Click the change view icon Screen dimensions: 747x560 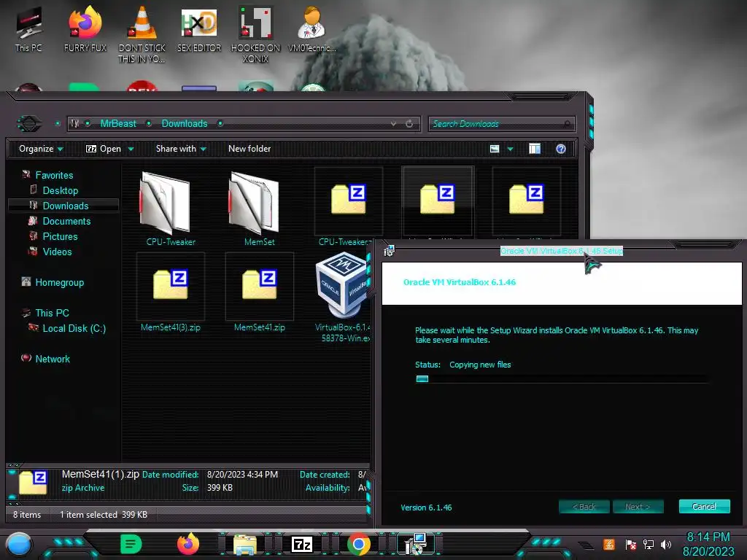pyautogui.click(x=495, y=149)
